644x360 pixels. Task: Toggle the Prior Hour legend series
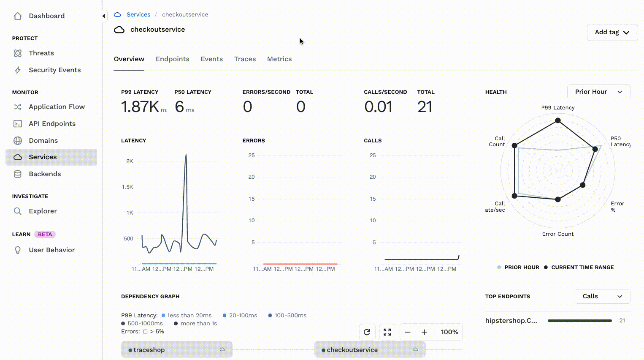click(x=518, y=267)
